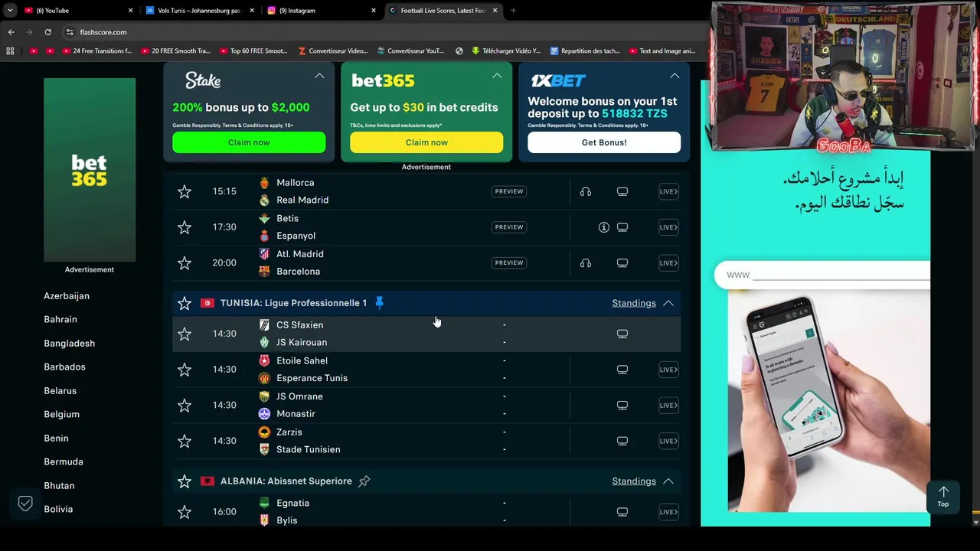Open PREVIEW for Betis vs Espanyol
This screenshot has height=551, width=980.
point(509,227)
